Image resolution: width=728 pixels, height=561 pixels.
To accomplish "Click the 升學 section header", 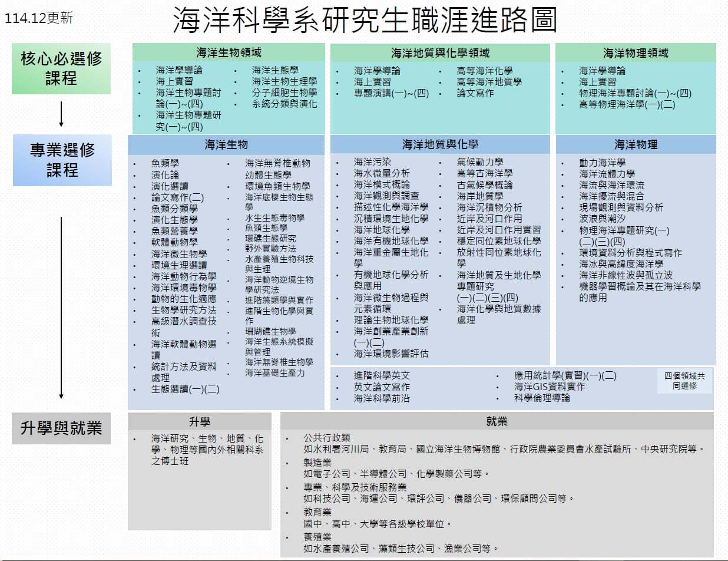I will [199, 421].
